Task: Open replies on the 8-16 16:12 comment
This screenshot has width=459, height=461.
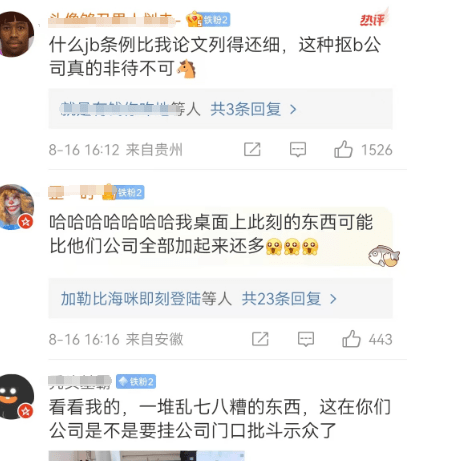Action: tap(298, 149)
